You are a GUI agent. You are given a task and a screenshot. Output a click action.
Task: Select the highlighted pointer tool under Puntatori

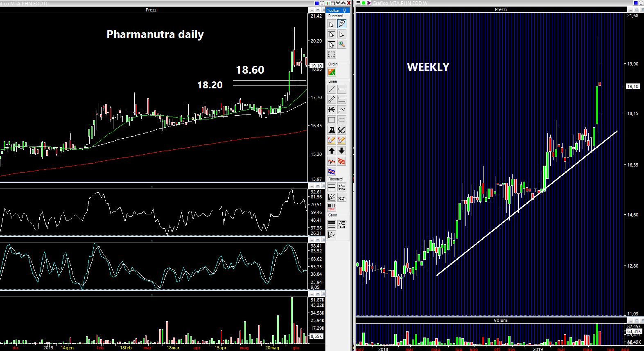[x=342, y=24]
